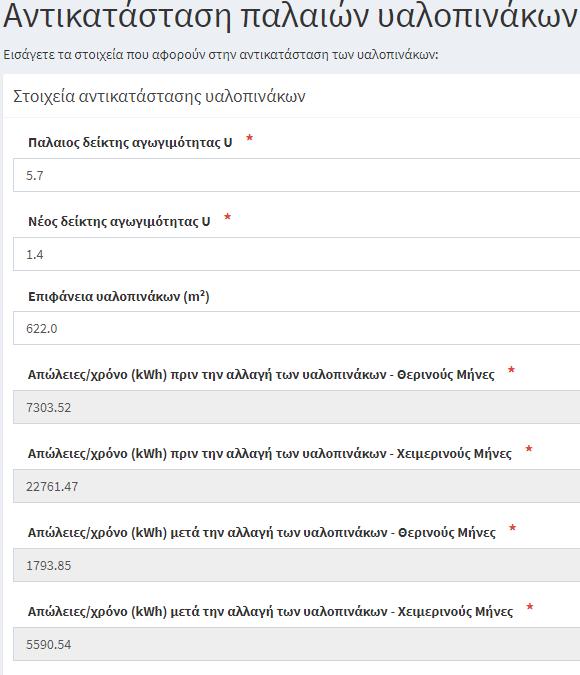Select the winter losses after field 5590.54
This screenshot has height=675, width=580.
[297, 644]
